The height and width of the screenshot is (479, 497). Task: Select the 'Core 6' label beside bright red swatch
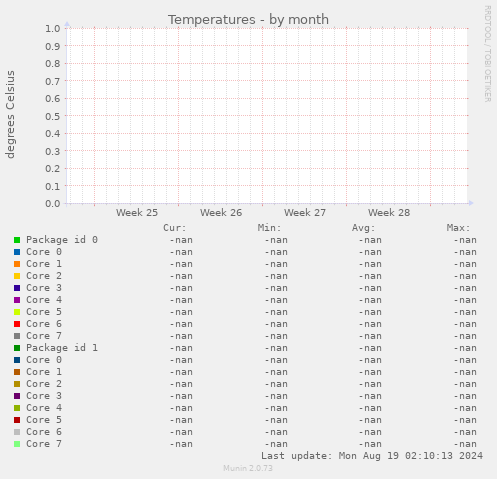[44, 324]
